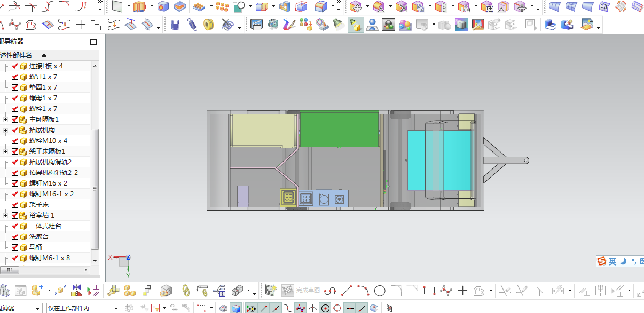The width and height of the screenshot is (644, 313).
Task: Click the Helix spring icon
Action: [176, 25]
